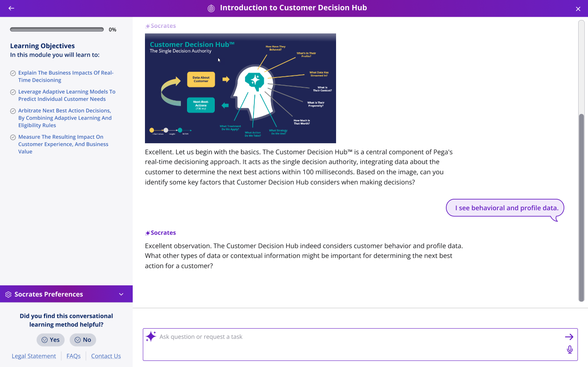Select objective Leverage Adaptive Learning Models
Image resolution: width=588 pixels, height=367 pixels.
click(67, 95)
